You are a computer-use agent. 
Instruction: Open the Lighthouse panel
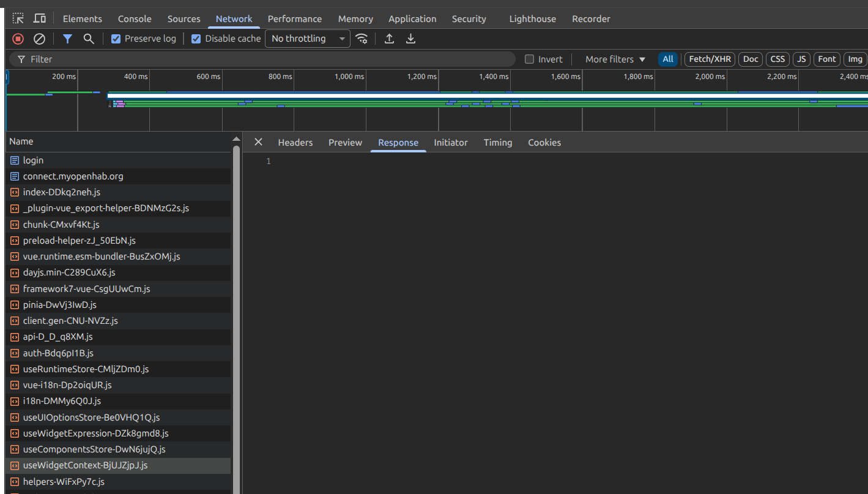(x=533, y=19)
